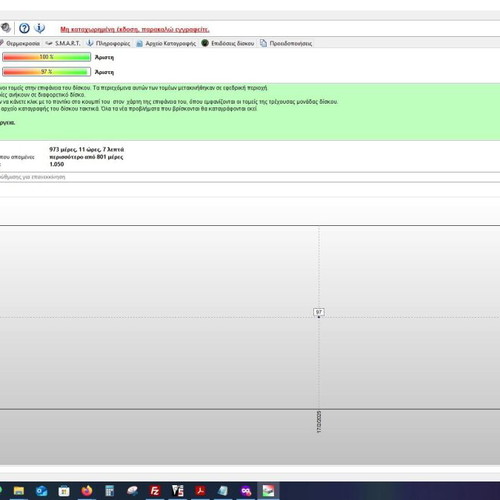
Task: Switch to the Θερμοκρασία tab
Action: (x=20, y=43)
